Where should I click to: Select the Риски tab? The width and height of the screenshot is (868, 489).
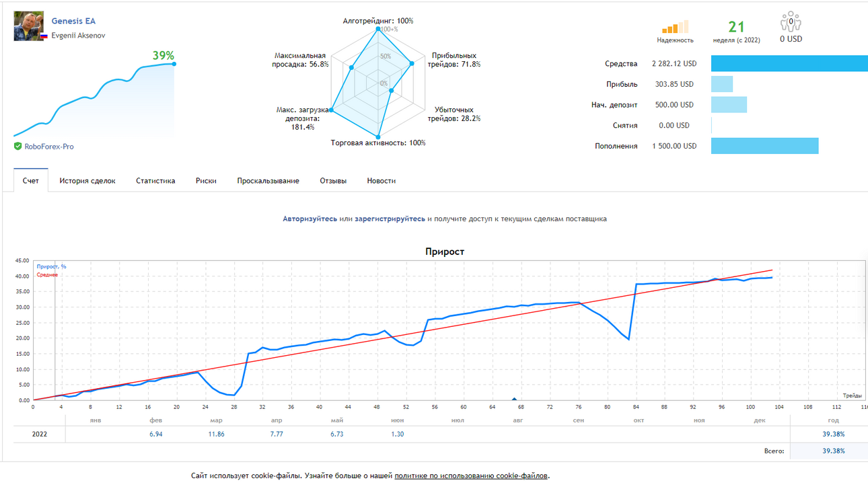(x=206, y=180)
